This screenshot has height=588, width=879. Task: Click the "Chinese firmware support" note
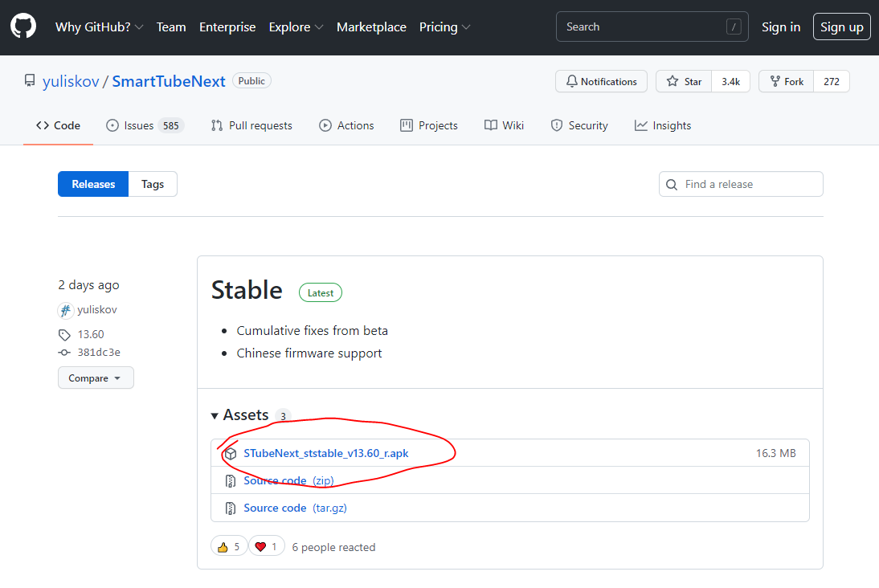pos(309,353)
